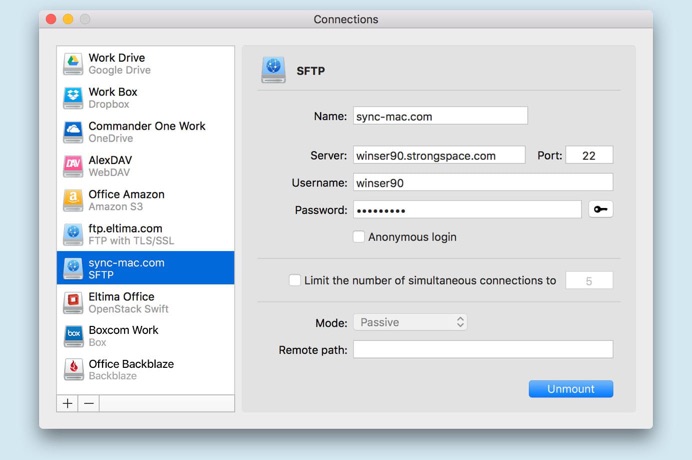This screenshot has height=460, width=692.
Task: Click the Dropbox icon for Work Box
Action: (73, 98)
